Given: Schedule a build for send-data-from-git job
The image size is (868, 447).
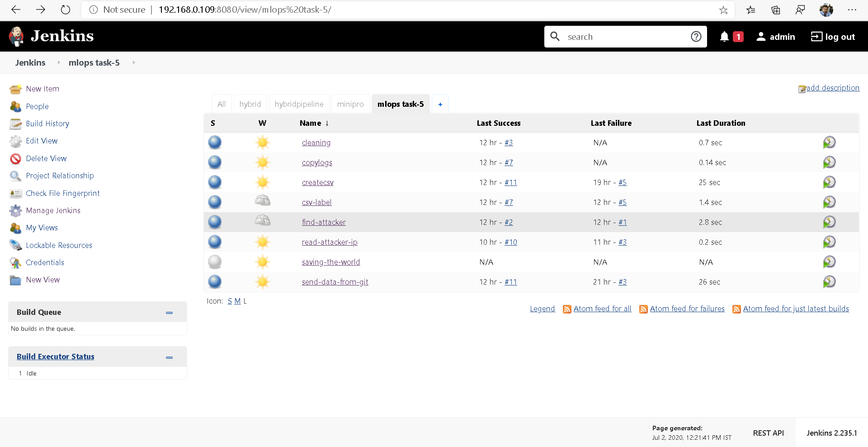Looking at the screenshot, I should click(x=829, y=282).
